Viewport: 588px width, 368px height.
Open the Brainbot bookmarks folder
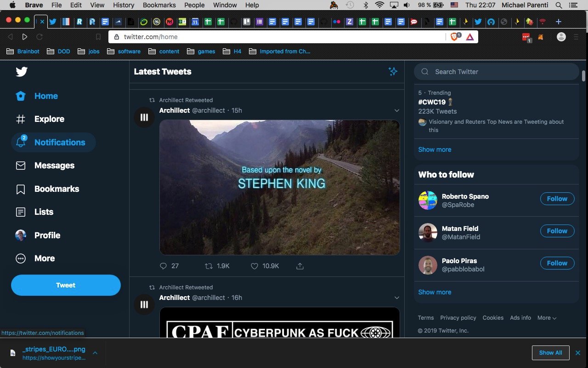pos(23,52)
